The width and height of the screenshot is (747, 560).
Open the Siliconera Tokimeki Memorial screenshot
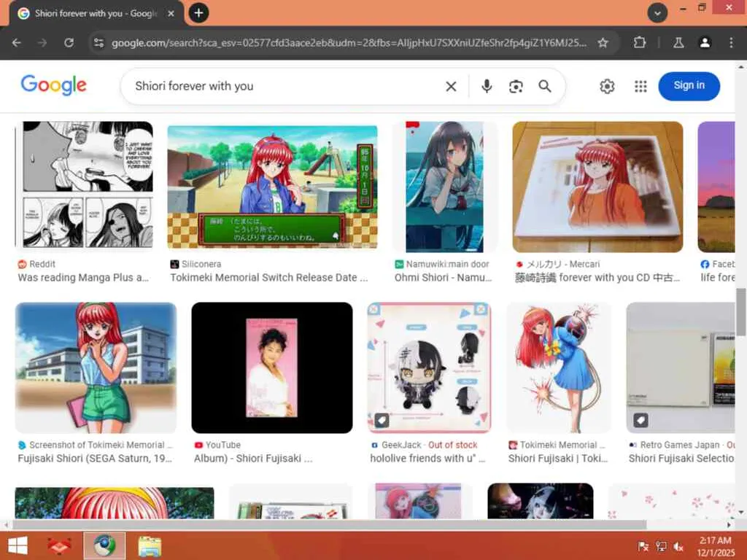(x=272, y=187)
